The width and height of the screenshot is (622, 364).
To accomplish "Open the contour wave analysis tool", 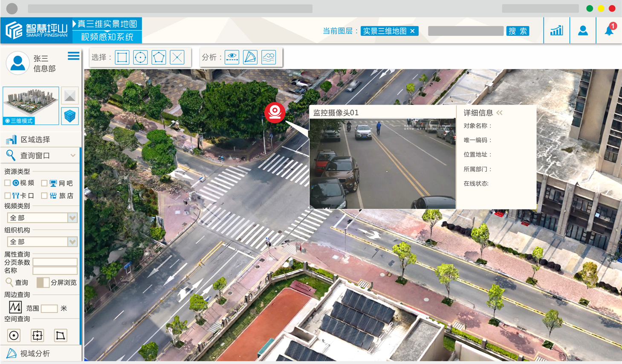I will point(269,57).
